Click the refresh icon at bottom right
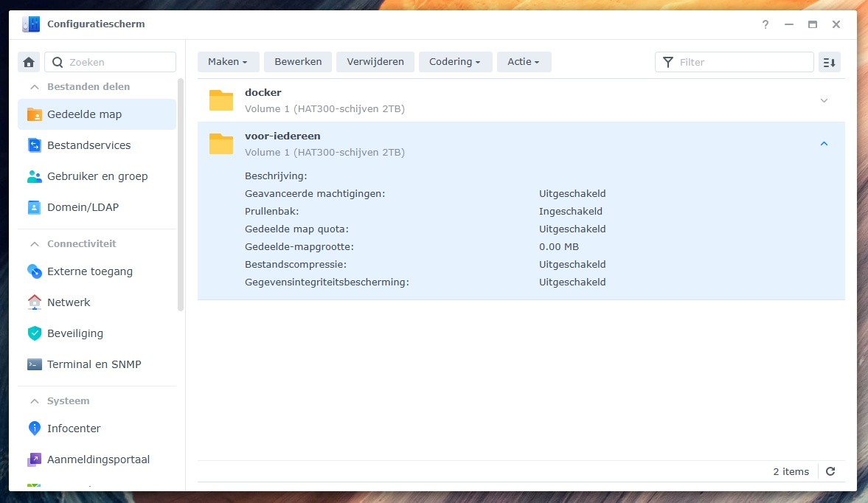 coord(830,471)
